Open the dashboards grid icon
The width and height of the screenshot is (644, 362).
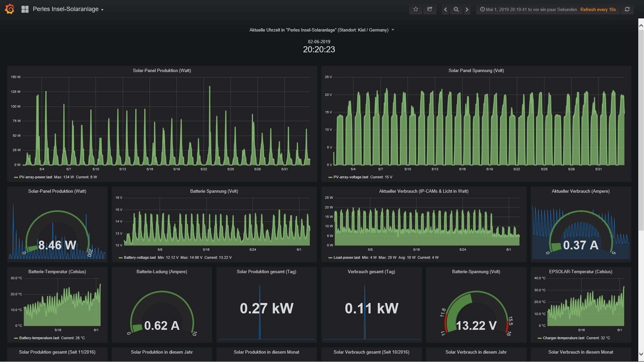click(25, 9)
